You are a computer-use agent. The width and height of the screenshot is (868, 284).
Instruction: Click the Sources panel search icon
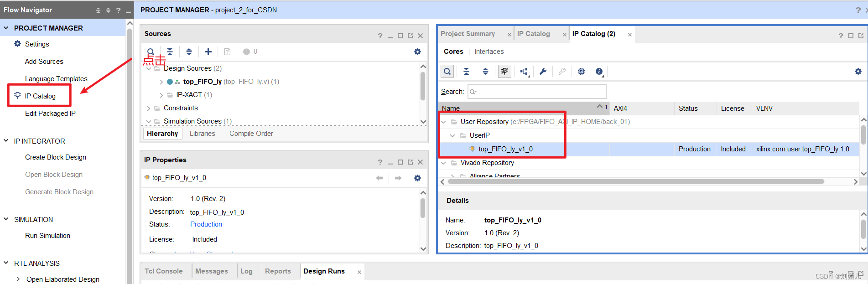[x=151, y=52]
